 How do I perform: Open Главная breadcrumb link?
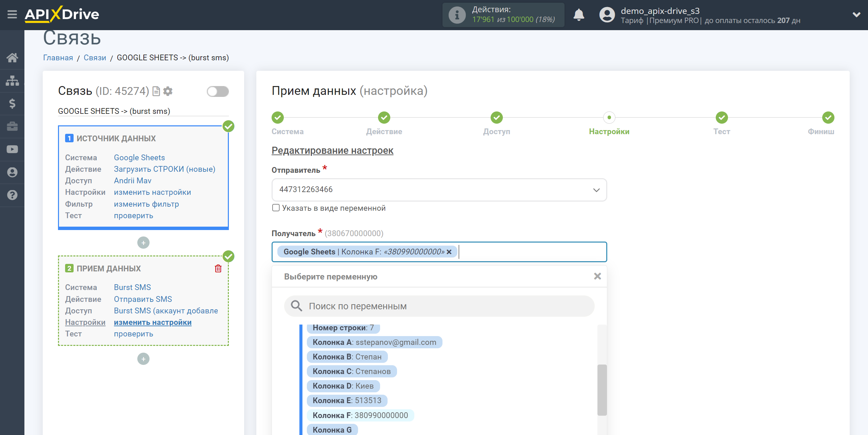(58, 58)
